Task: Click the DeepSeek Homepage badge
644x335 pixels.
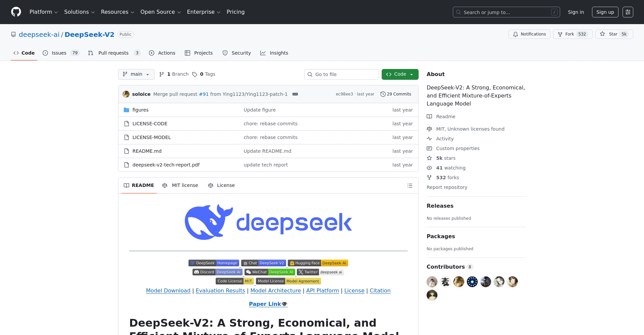Action: click(x=214, y=263)
